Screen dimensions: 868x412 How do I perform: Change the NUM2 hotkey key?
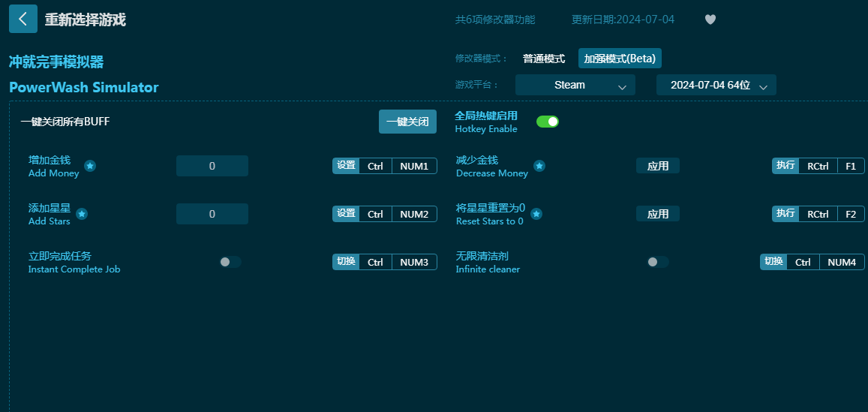pyautogui.click(x=414, y=214)
